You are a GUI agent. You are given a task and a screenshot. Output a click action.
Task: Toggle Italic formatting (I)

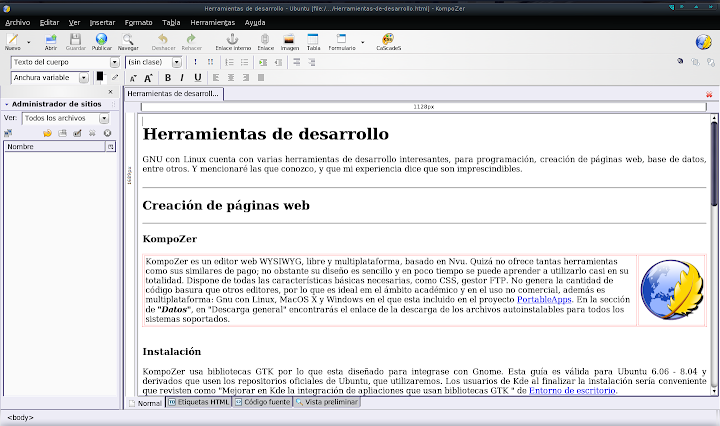(x=182, y=78)
